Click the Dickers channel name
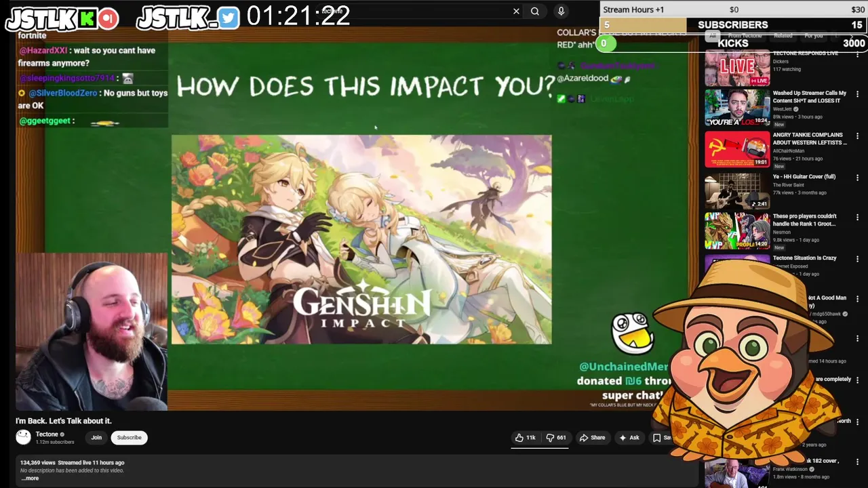This screenshot has width=868, height=488. [x=781, y=62]
